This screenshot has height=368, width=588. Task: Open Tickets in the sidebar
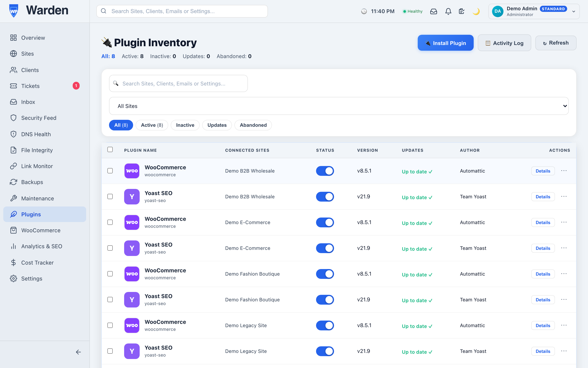(45, 86)
